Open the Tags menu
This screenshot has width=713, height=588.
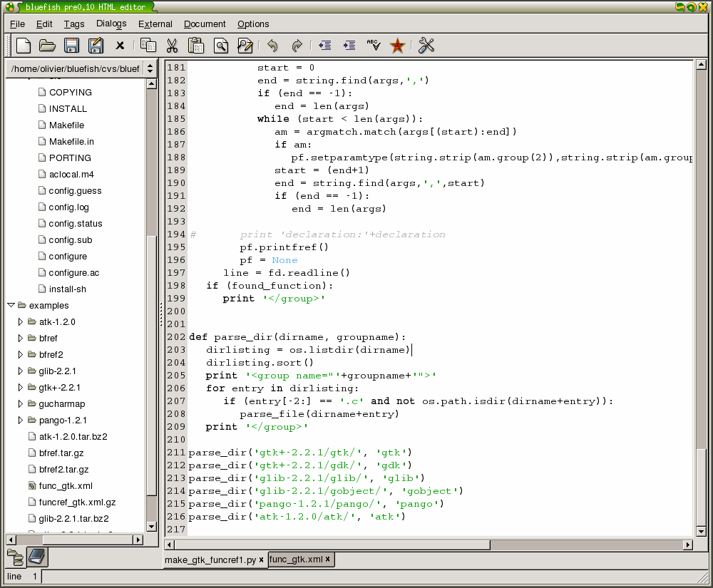coord(73,24)
